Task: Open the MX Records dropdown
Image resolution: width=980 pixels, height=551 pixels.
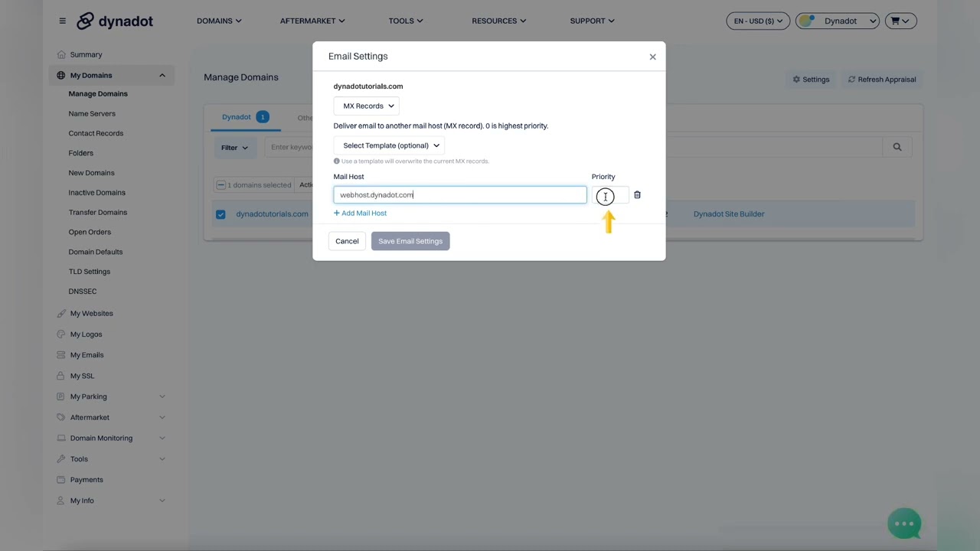Action: pyautogui.click(x=367, y=106)
